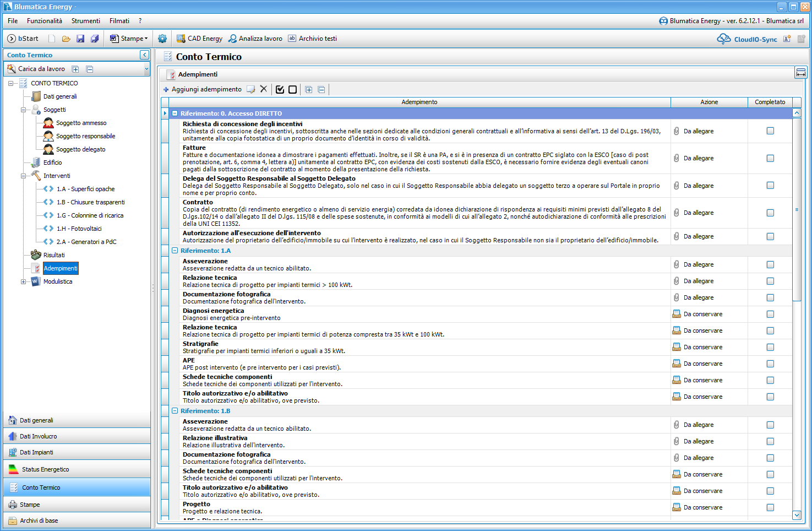Image resolution: width=812 pixels, height=531 pixels.
Task: Click the uncheck-all empty box icon
Action: pyautogui.click(x=293, y=89)
